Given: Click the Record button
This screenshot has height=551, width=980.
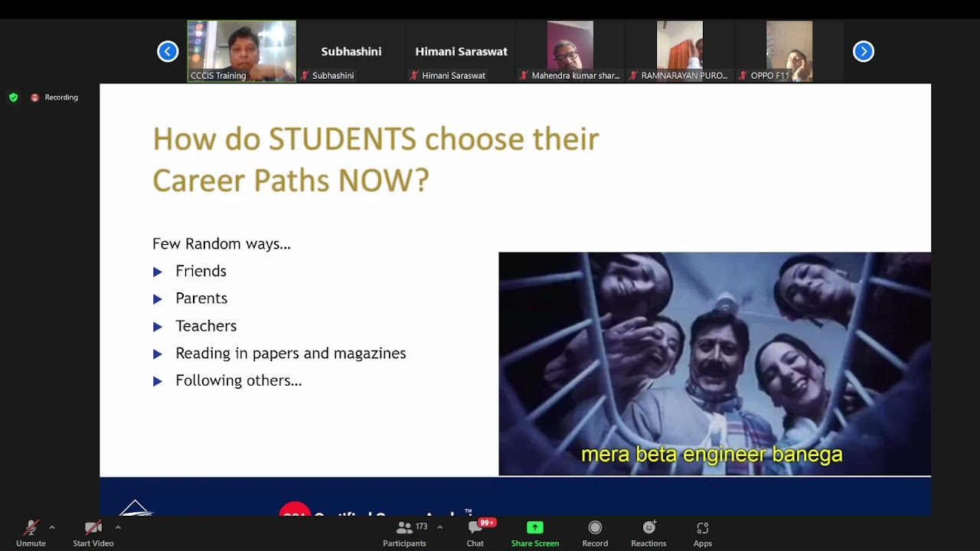Looking at the screenshot, I should coord(595,533).
